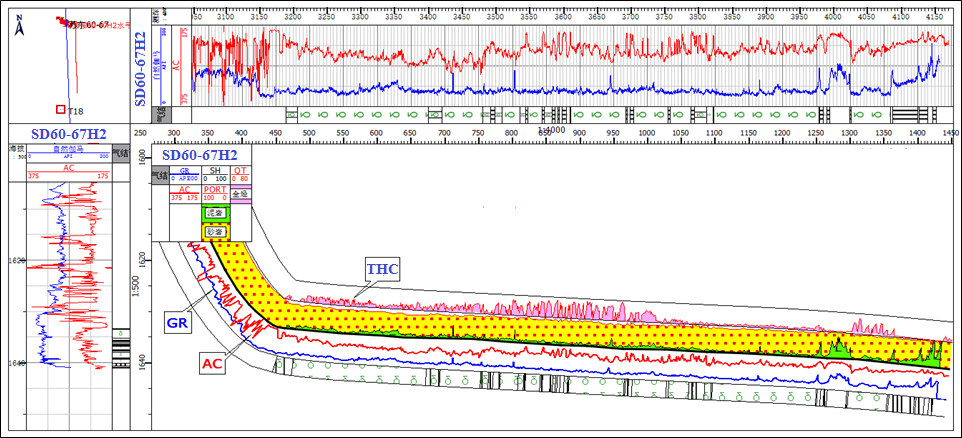Click the green 泥岩 lithology swatch
Screen dimensions: 962x438
[x=215, y=213]
